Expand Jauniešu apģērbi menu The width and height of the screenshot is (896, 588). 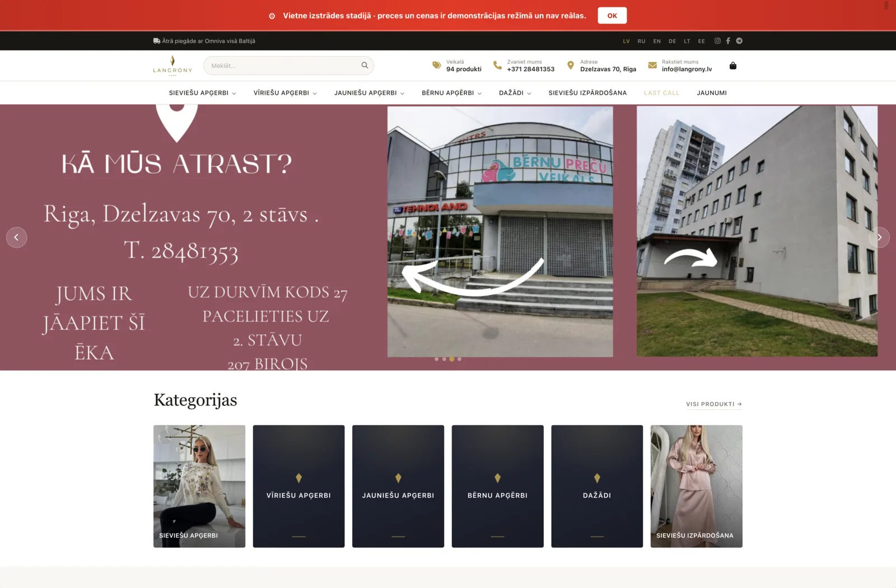click(369, 93)
